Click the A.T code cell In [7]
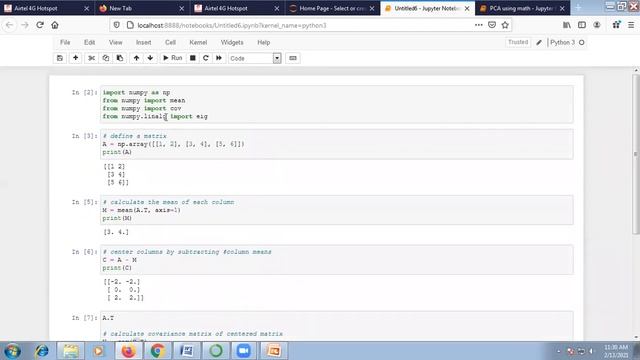 click(x=337, y=326)
